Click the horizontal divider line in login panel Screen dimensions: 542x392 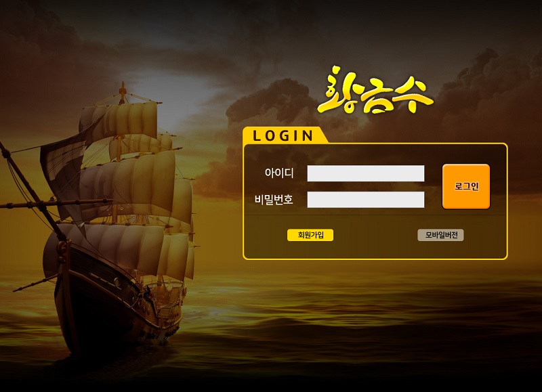click(375, 215)
